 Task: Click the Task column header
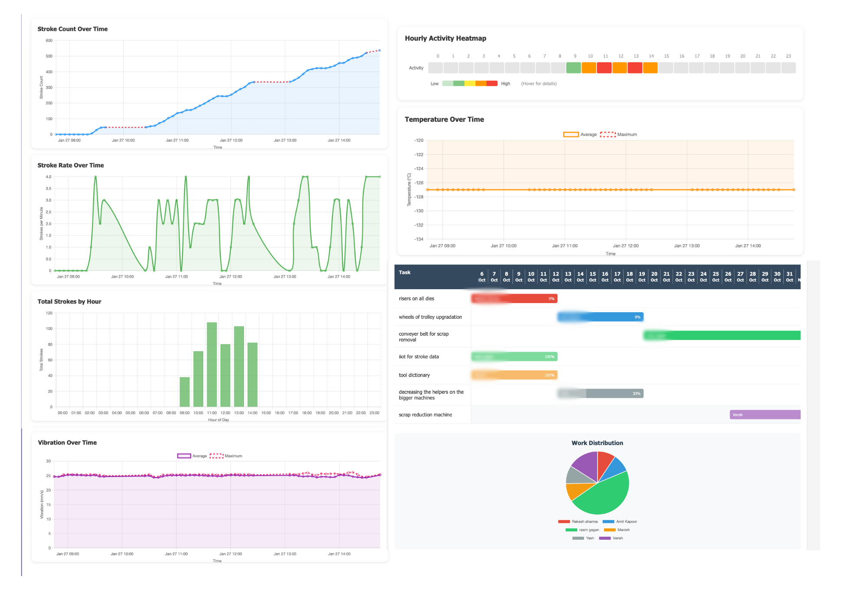404,272
